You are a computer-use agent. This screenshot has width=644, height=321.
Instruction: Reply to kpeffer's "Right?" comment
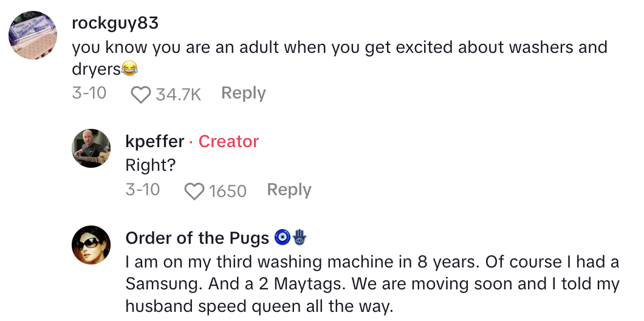click(x=289, y=190)
